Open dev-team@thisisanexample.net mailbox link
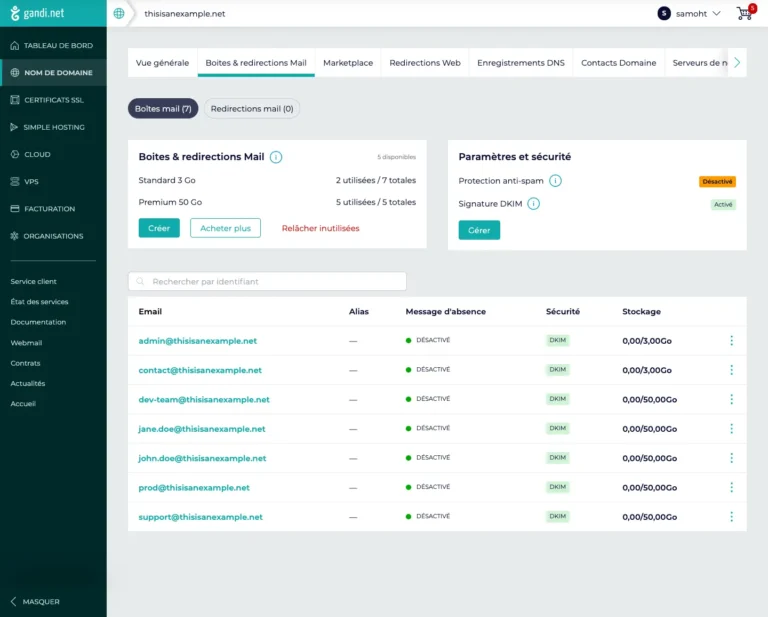The width and height of the screenshot is (768, 617). [x=204, y=400]
